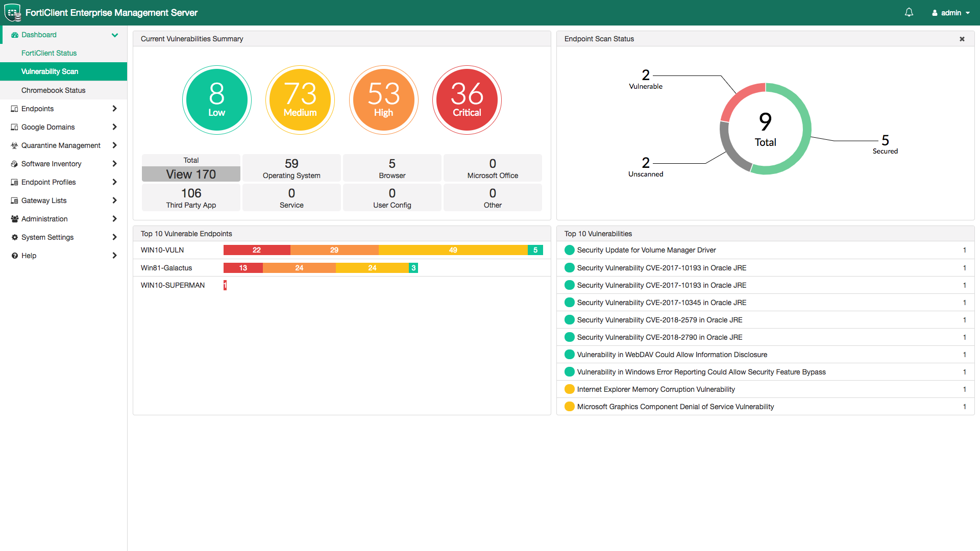Click the View 170 total vulnerabilities button
Viewport: 980px width, 551px height.
[190, 173]
